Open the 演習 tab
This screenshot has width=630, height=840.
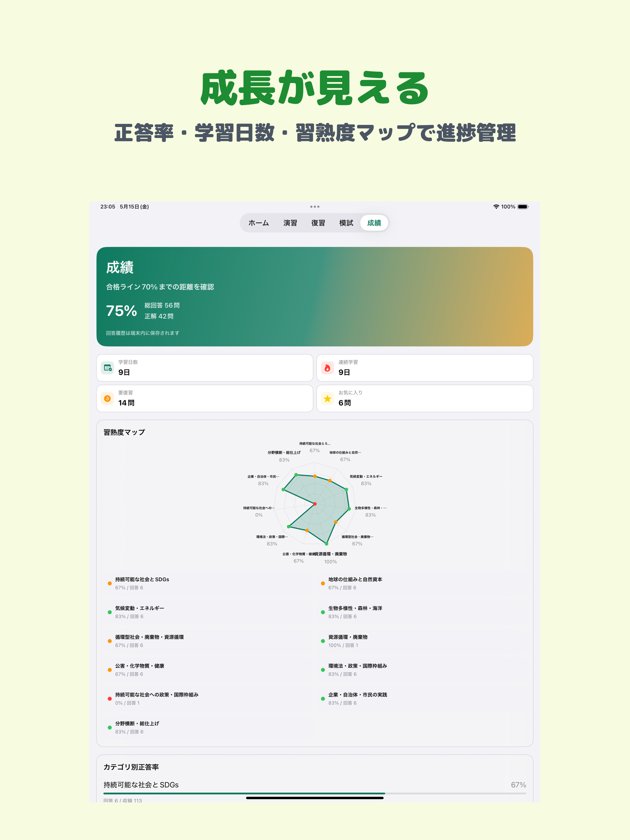[x=290, y=223]
